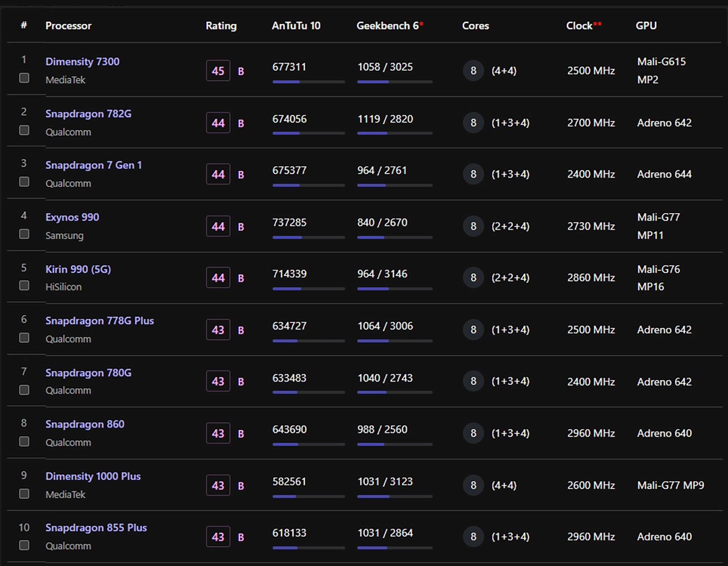Check the Snapdragon 860 compare checkbox
Screen dimensions: 728x566
(x=24, y=441)
